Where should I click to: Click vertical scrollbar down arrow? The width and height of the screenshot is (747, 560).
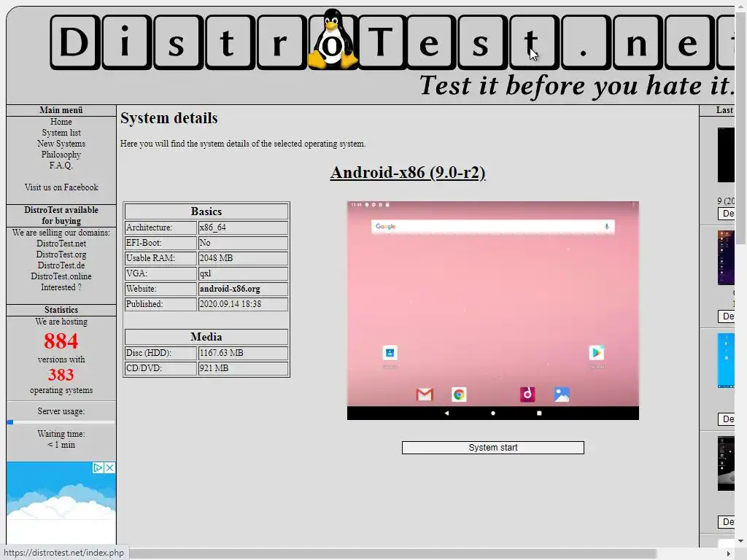[741, 541]
